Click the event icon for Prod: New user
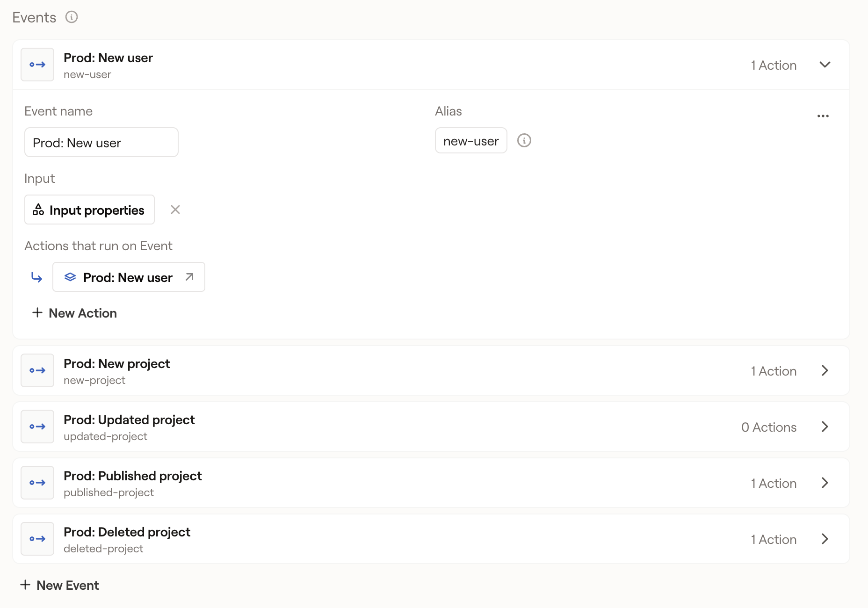 coord(37,65)
